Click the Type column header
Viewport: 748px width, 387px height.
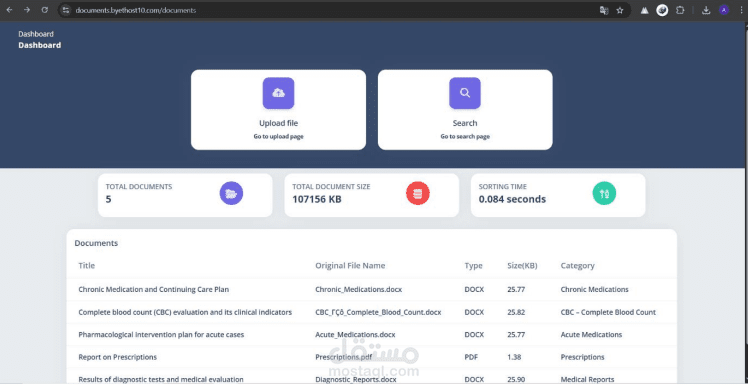click(473, 266)
